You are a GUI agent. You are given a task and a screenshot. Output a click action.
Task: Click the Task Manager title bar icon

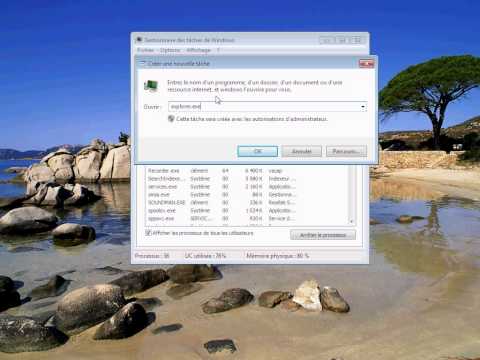point(139,40)
